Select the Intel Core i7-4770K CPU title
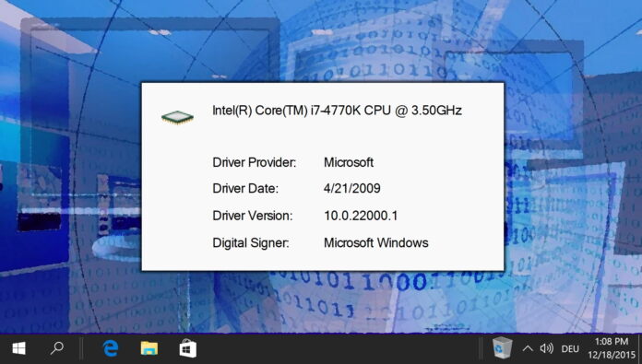The image size is (642, 364). (337, 111)
